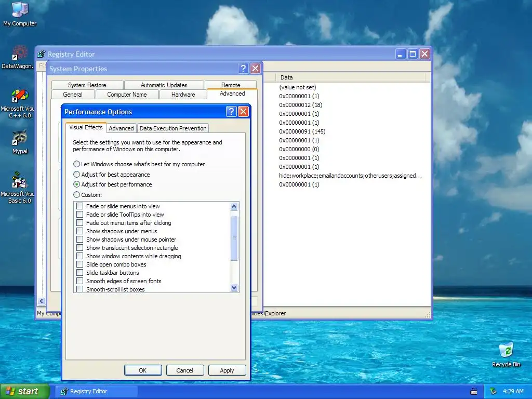
Task: Minimize the Registry Editor window
Action: 401,54
